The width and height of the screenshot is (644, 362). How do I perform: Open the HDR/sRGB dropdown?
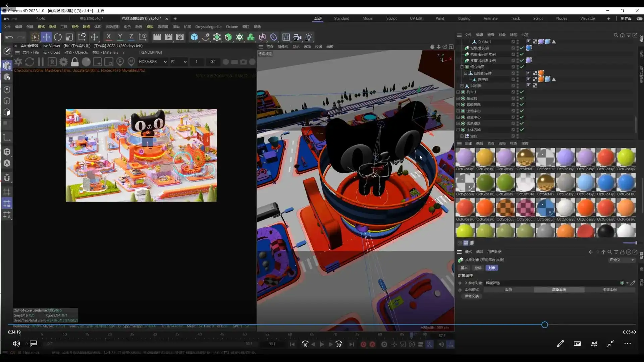153,62
